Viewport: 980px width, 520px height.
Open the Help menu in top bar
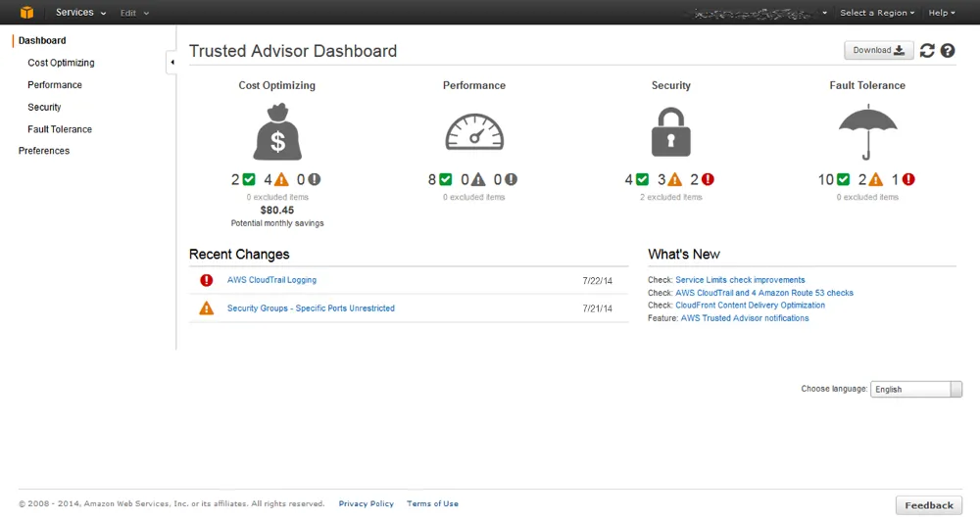tap(942, 13)
